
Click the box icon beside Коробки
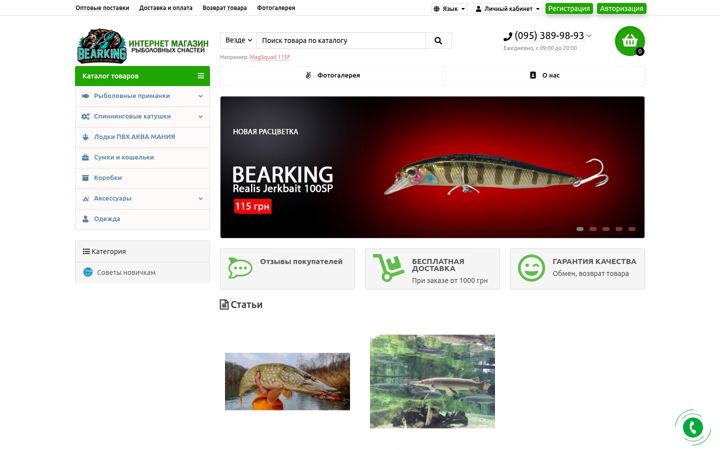click(x=85, y=178)
